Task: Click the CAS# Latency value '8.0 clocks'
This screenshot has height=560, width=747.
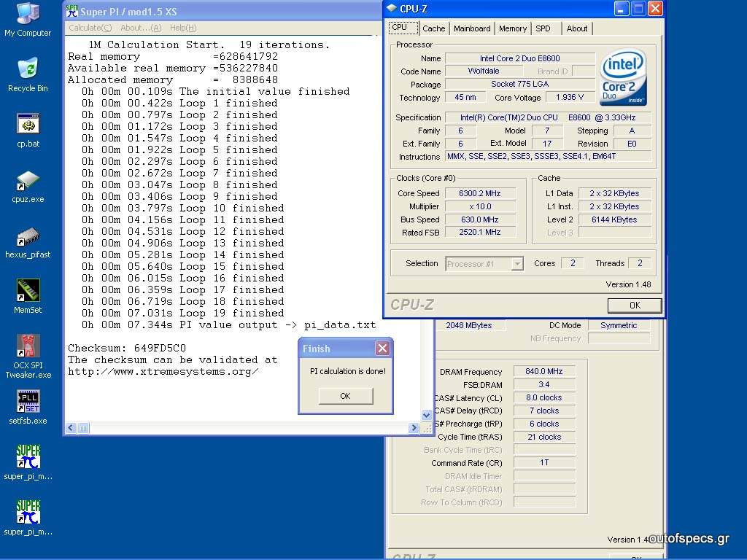Action: click(544, 397)
